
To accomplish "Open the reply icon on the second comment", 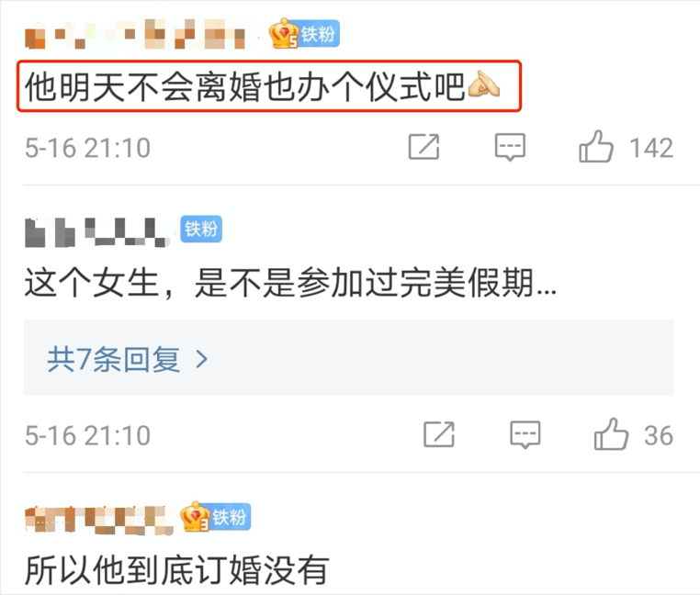I will [525, 434].
